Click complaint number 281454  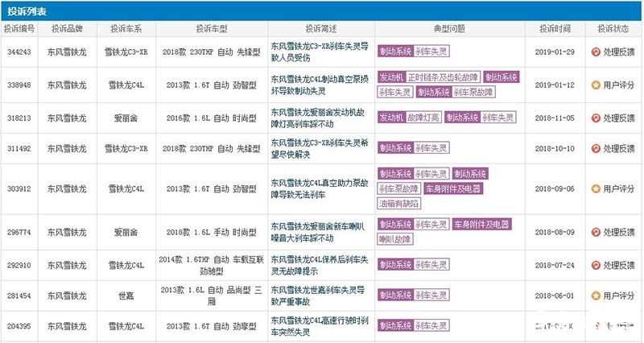[x=19, y=295]
